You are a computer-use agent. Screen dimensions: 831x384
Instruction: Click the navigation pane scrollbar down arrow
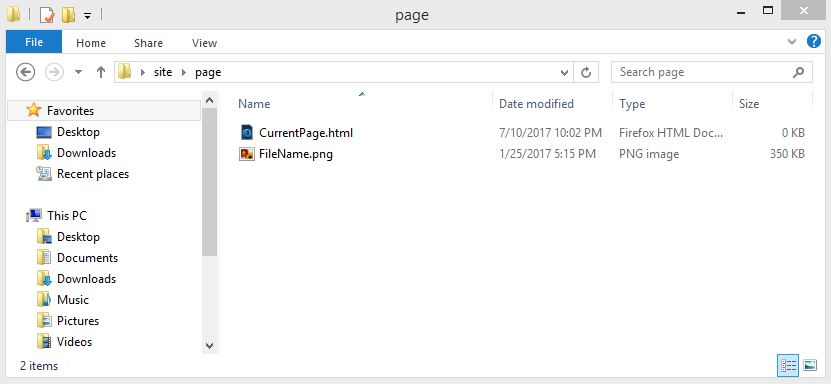click(x=209, y=345)
